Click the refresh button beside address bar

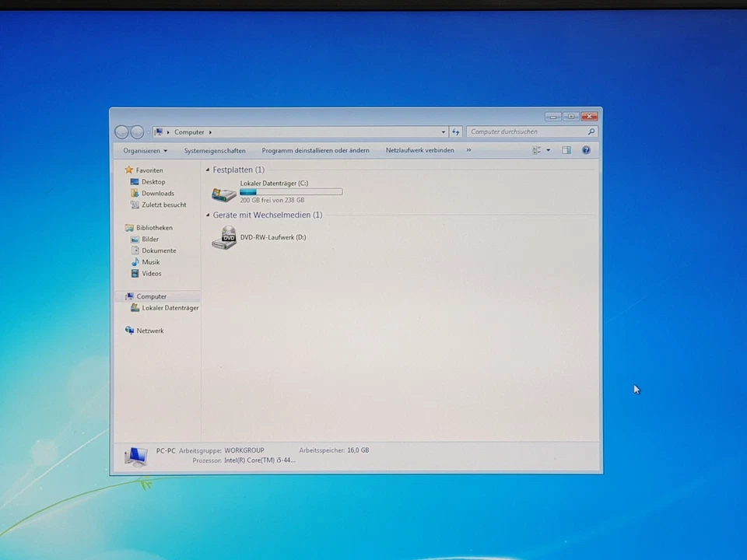pyautogui.click(x=456, y=132)
